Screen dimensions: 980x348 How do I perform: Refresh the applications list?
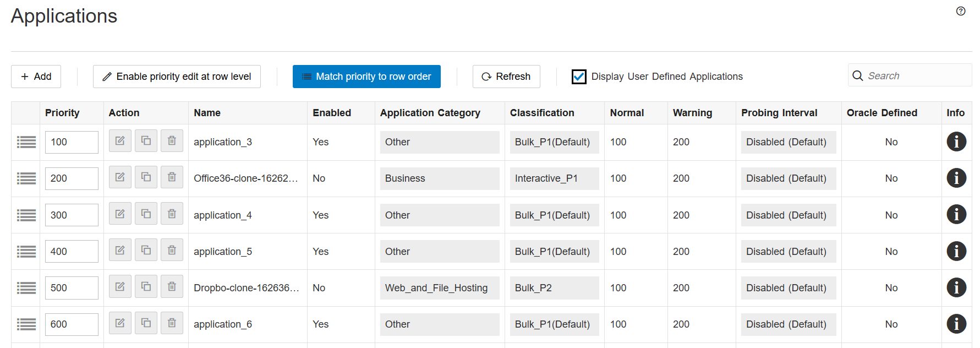506,77
